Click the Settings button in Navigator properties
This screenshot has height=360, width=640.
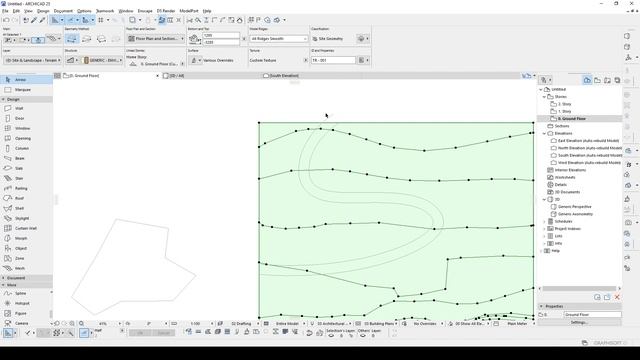(x=579, y=322)
